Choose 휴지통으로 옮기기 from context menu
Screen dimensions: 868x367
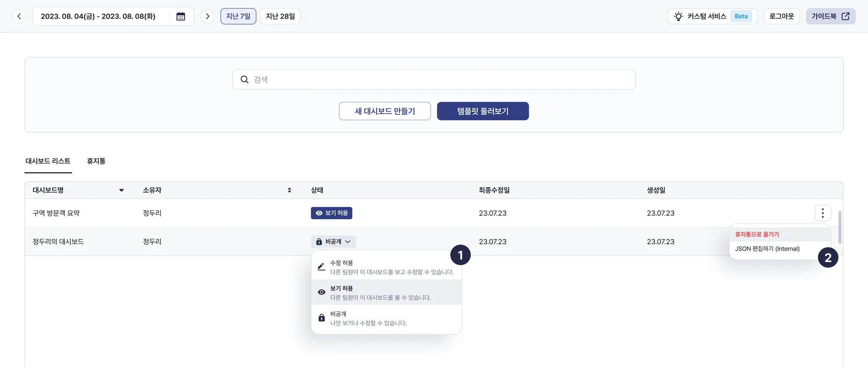757,235
